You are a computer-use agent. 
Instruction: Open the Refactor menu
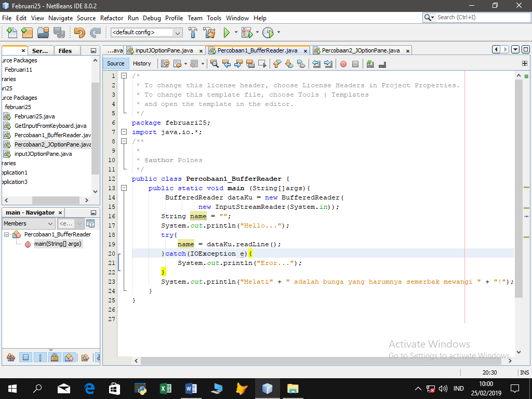(x=112, y=18)
